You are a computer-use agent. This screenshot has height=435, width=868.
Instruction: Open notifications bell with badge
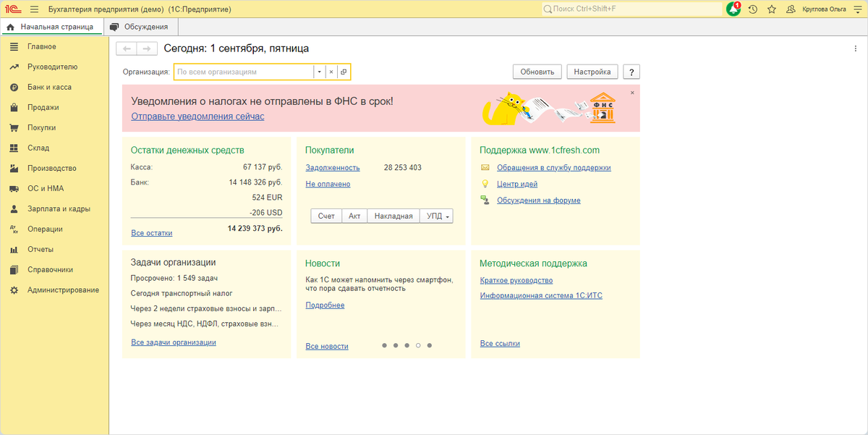(733, 9)
